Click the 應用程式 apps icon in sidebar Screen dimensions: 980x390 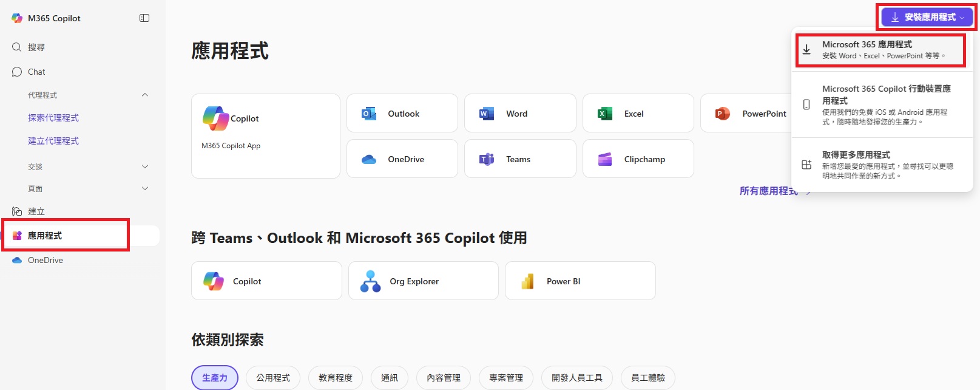[17, 236]
